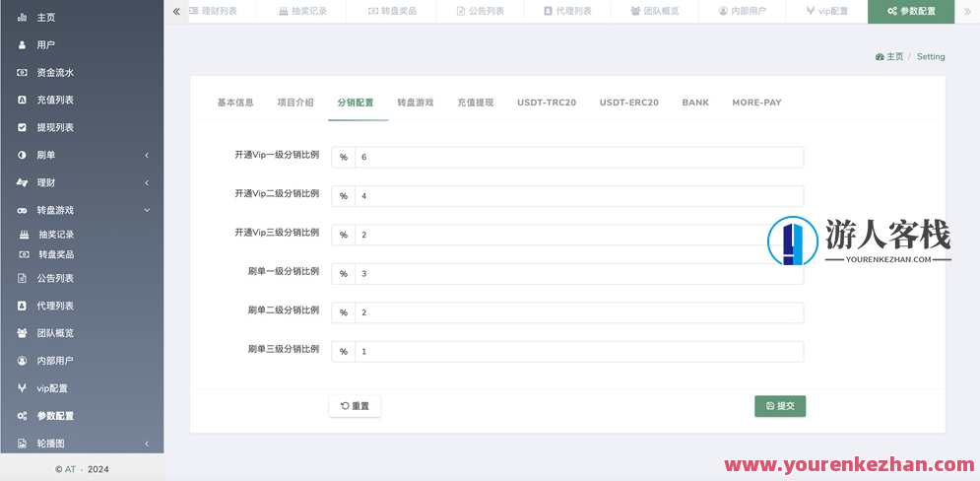Viewport: 980px width, 481px height.
Task: Switch to the 抽奖记录 top tab
Action: click(x=301, y=11)
